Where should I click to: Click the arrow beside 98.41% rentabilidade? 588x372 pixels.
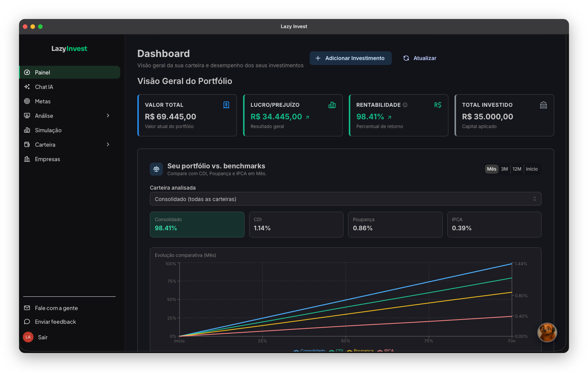(389, 117)
